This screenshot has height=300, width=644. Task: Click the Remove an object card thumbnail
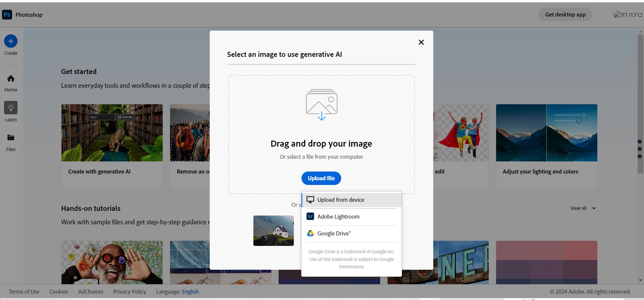click(190, 133)
